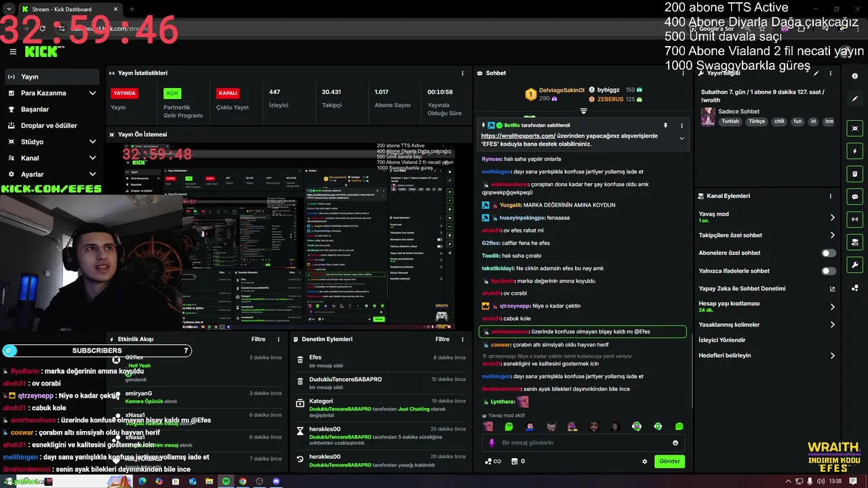Open Yayın Bilgisi panel three-dot menu

(831, 73)
